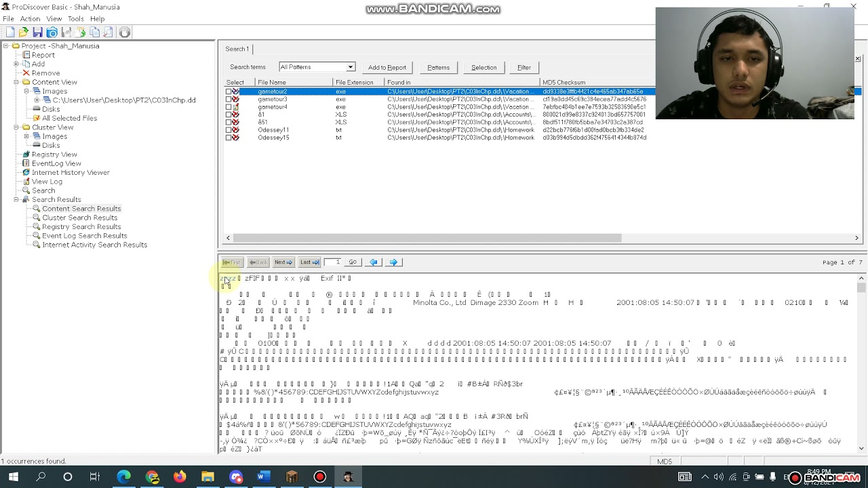This screenshot has height=488, width=868.
Task: Check the gametour2 row checkbox
Action: pos(229,91)
